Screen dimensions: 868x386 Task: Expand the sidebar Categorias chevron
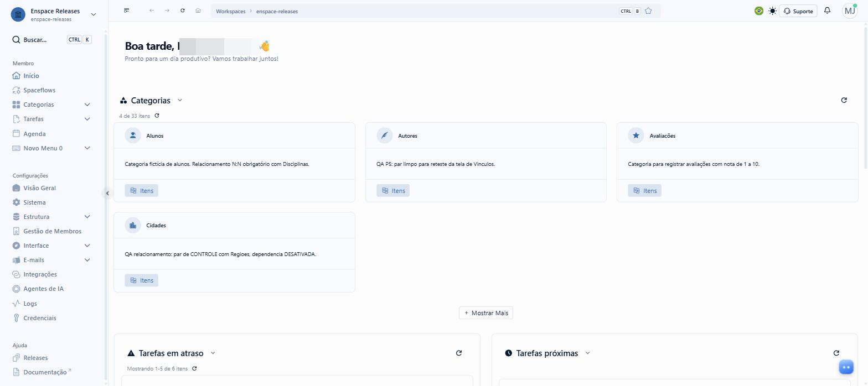click(87, 105)
